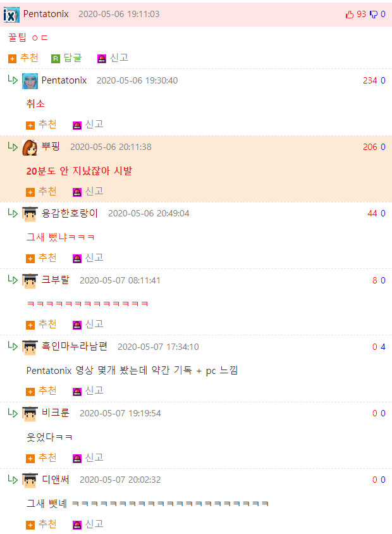Click orange plus 추천 icon under 뿌핑's reply
Screen dimensions: 392x534
tap(30, 192)
